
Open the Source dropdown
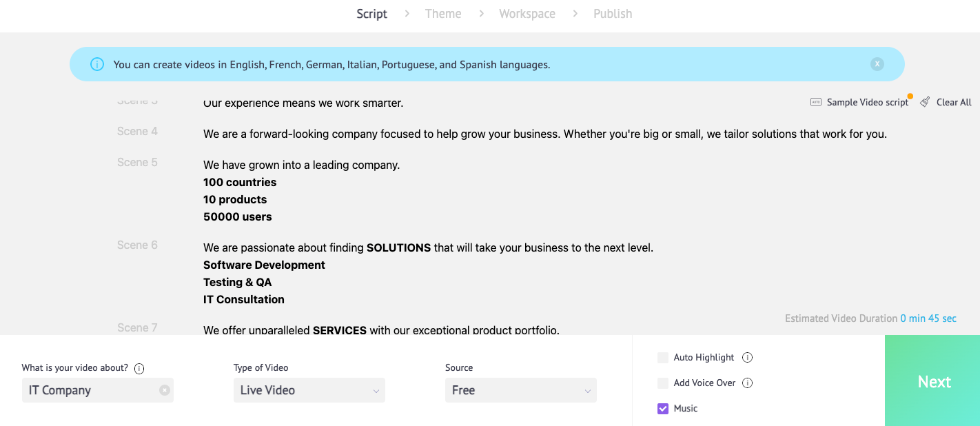520,390
